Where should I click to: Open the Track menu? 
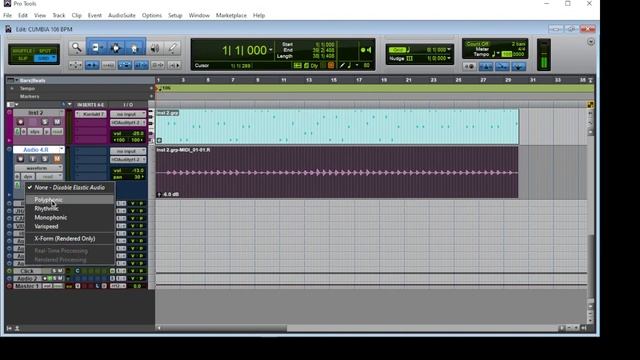pos(59,16)
